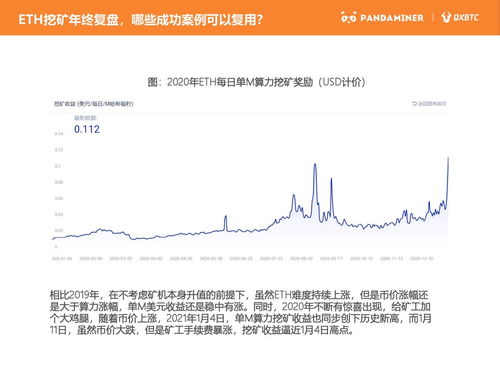Click the latest value 0.112 readout

pos(87,129)
